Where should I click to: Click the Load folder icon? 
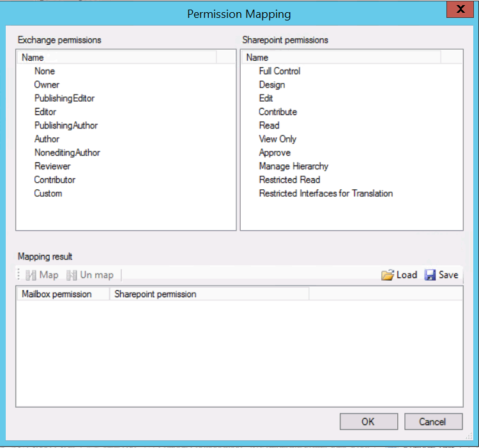pos(388,275)
